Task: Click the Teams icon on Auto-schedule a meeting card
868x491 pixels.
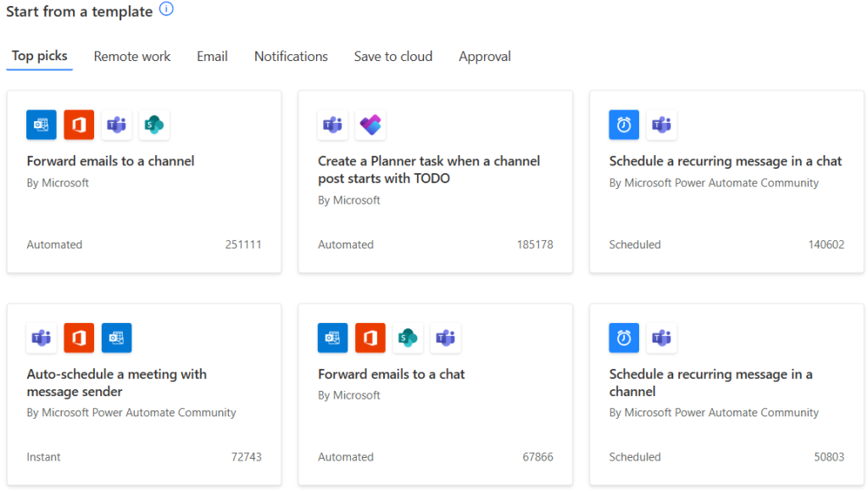Action: tap(42, 338)
